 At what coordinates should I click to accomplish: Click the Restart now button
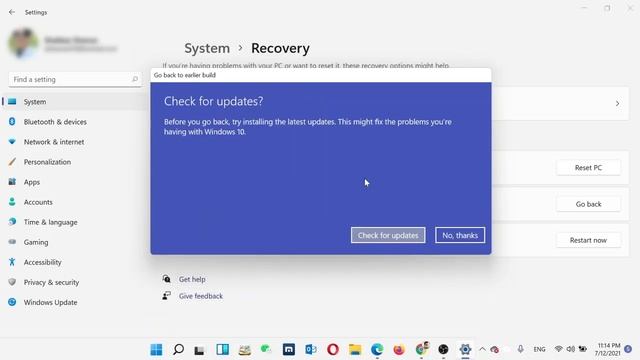[x=588, y=240]
